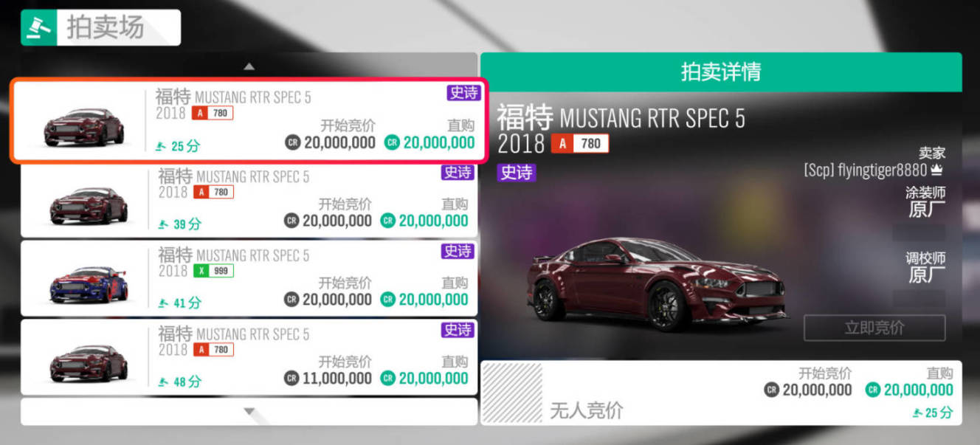Click the striped bidder avatar placeholder

pos(511,393)
